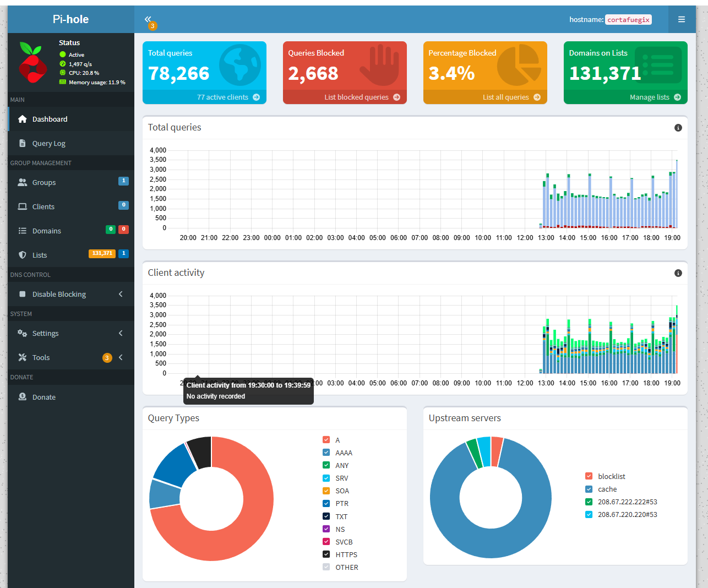This screenshot has height=588, width=708.
Task: Click the orange 3 badge on Tools
Action: pyautogui.click(x=107, y=358)
